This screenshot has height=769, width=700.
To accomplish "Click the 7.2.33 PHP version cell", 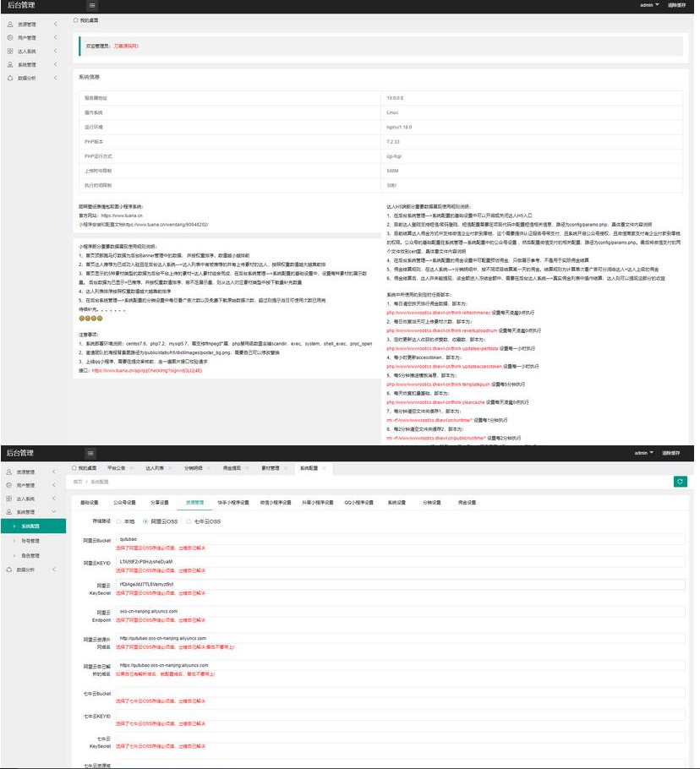I will 532,142.
